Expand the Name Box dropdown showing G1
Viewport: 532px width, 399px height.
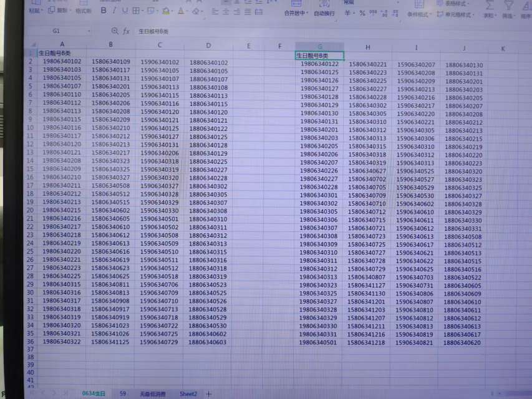89,31
